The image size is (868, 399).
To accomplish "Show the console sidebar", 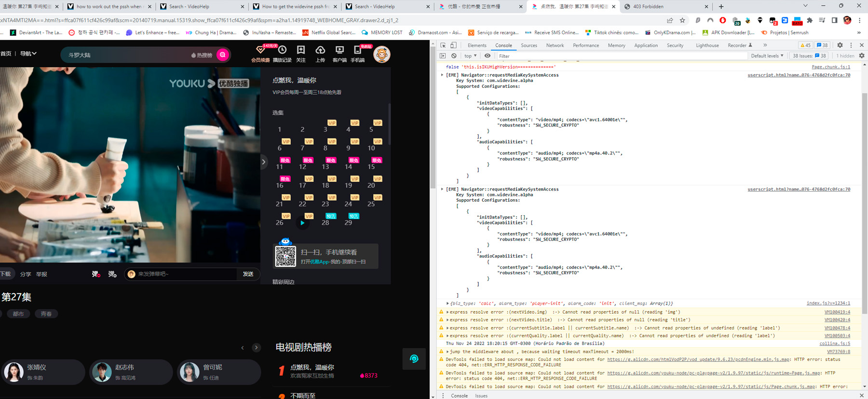I will click(443, 56).
